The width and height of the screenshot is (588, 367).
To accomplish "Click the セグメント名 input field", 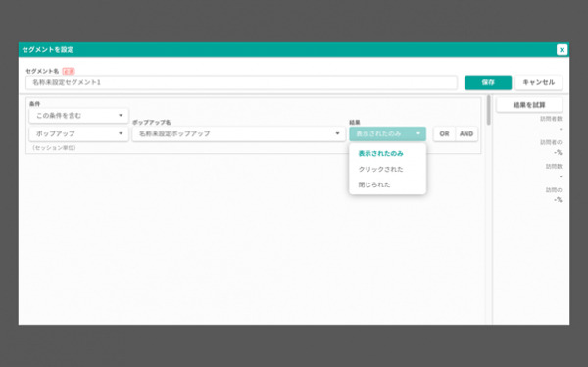I will point(241,82).
